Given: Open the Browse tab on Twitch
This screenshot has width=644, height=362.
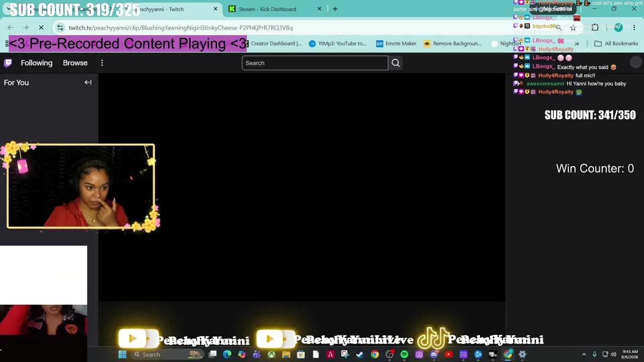Looking at the screenshot, I should tap(75, 63).
